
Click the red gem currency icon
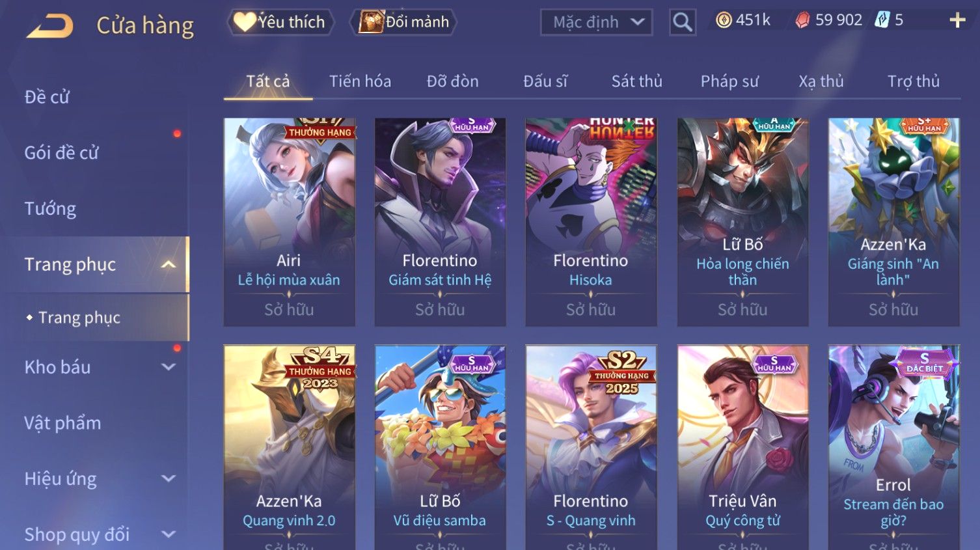(803, 21)
